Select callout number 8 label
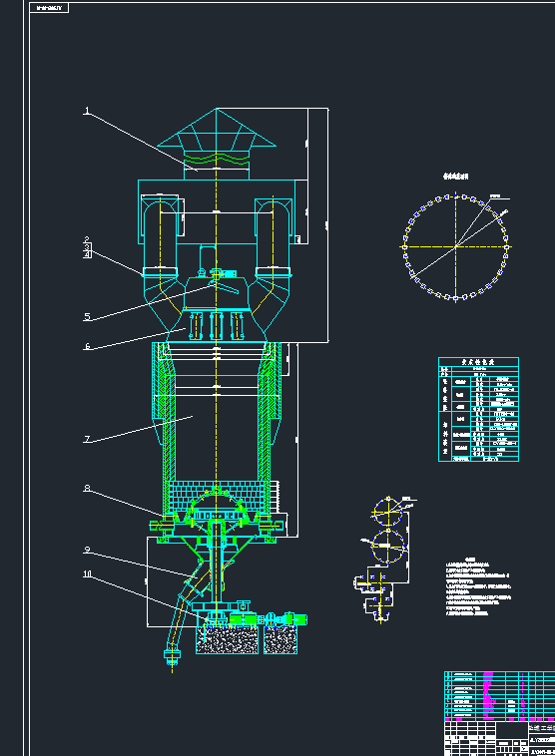The image size is (555, 756). (x=87, y=488)
